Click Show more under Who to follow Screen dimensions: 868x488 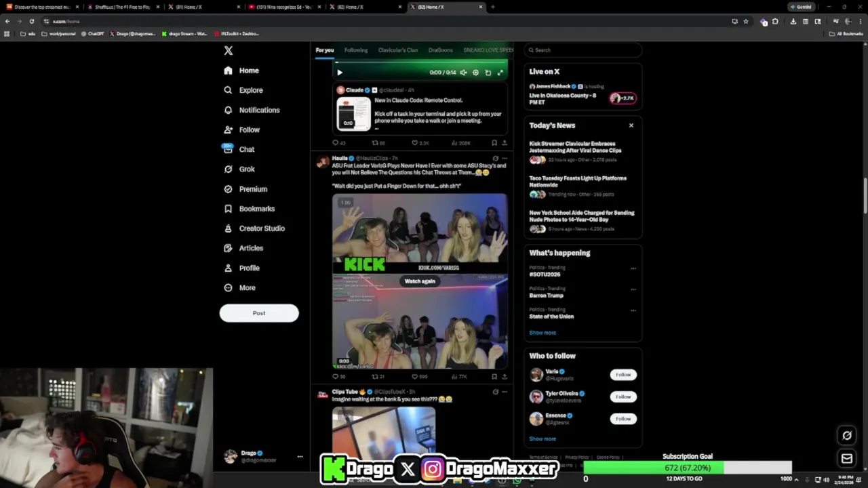[542, 439]
